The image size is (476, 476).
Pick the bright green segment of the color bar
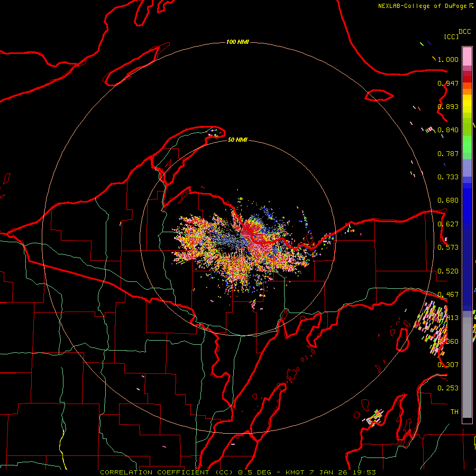pos(467,144)
